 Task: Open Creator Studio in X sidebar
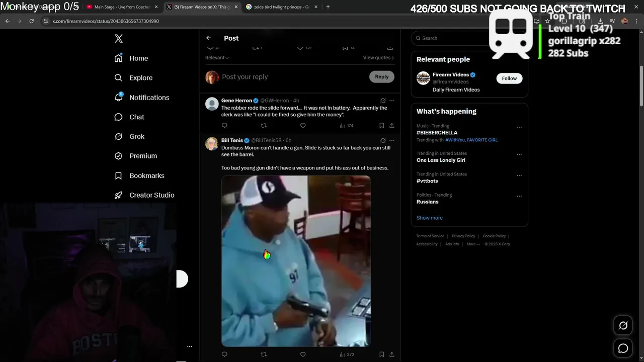click(x=144, y=195)
